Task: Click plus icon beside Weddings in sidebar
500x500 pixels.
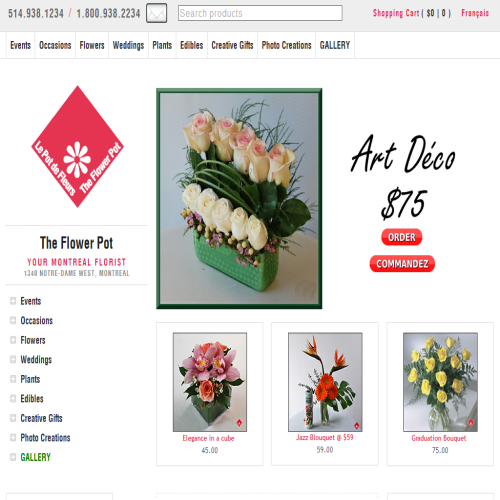Action: (x=13, y=359)
